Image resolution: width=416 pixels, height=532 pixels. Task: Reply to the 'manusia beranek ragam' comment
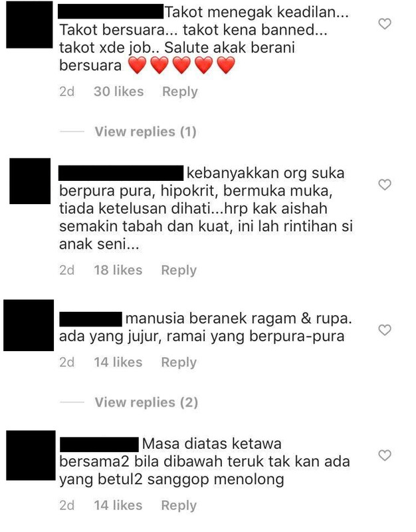[x=179, y=362]
